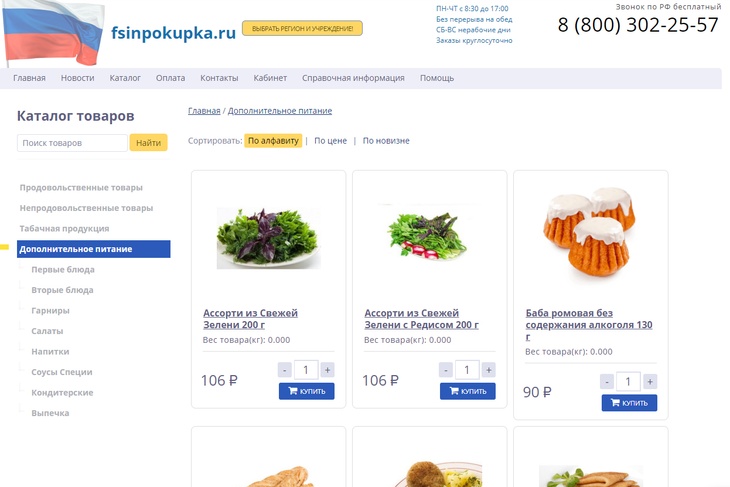The width and height of the screenshot is (730, 487).
Task: Buy Ассорти из Свежей Зелени 200 г
Action: [306, 391]
